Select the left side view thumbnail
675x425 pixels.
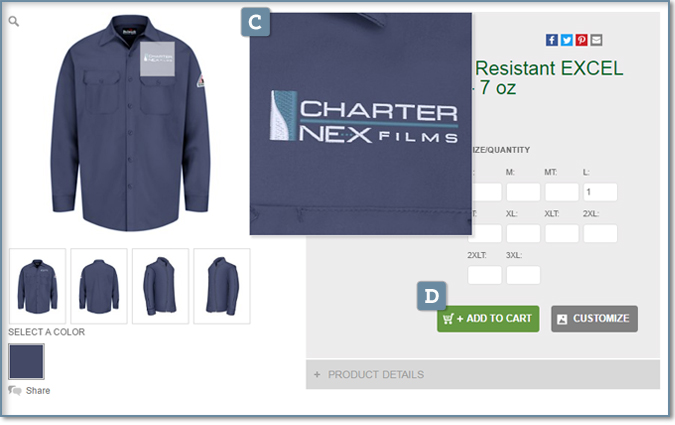(161, 286)
